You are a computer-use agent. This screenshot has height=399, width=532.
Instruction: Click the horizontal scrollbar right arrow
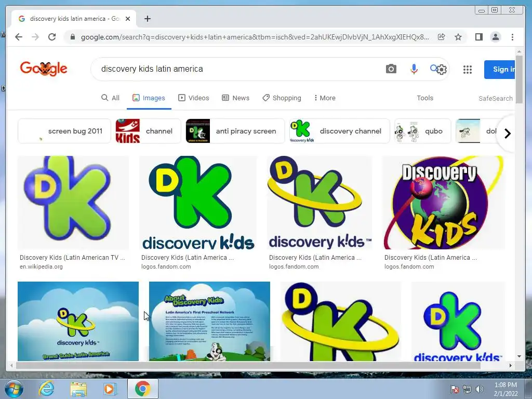pos(511,365)
